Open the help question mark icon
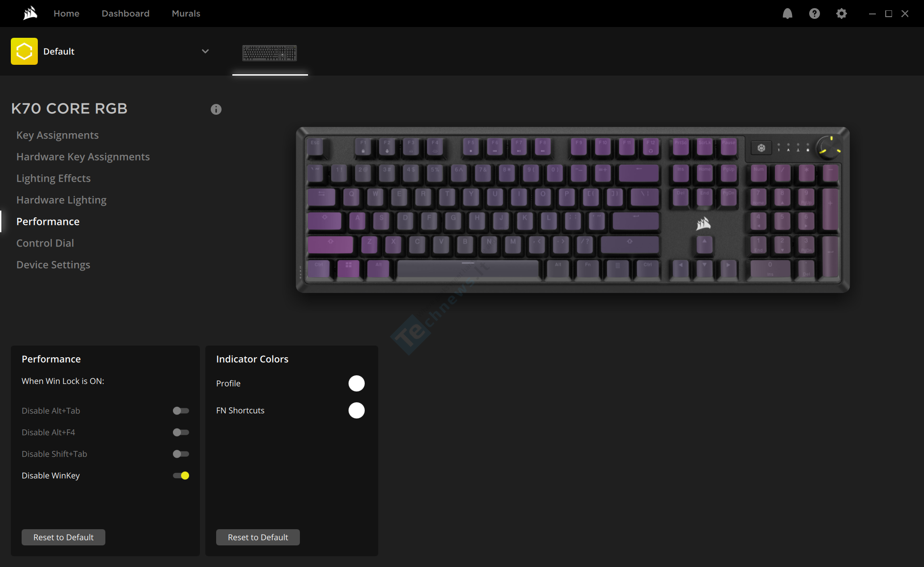The height and width of the screenshot is (567, 924). [x=814, y=13]
